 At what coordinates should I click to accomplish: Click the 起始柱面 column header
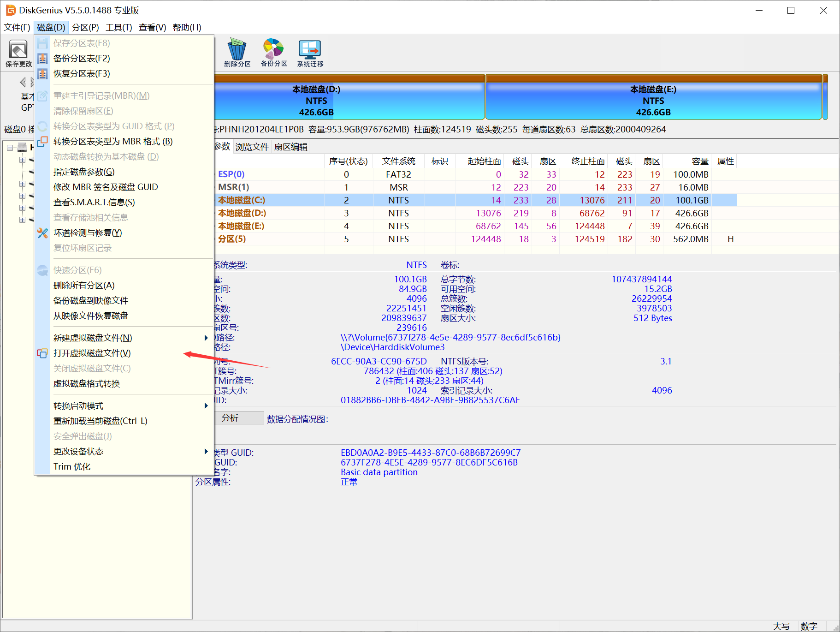click(x=479, y=161)
